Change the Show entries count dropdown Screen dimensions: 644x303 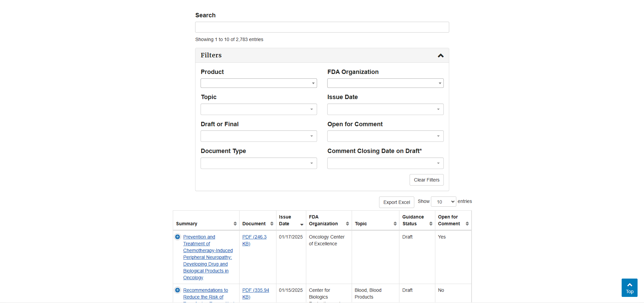443,202
